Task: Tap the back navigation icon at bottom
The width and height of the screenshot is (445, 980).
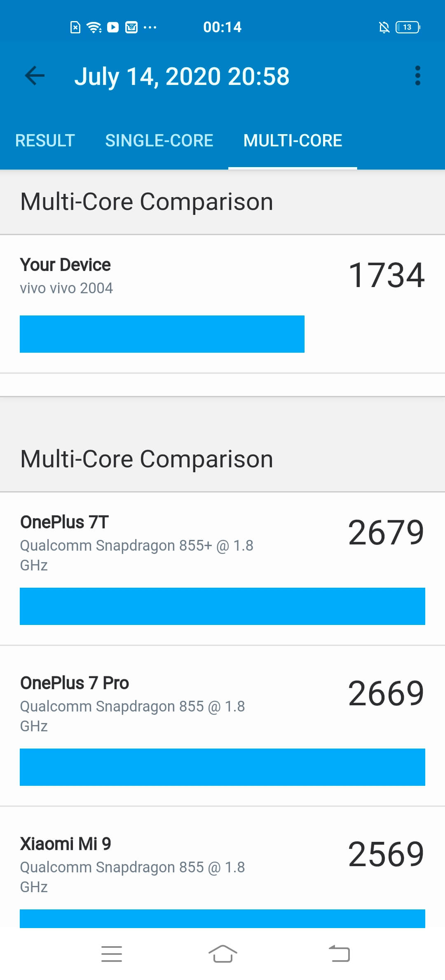Action: [339, 954]
